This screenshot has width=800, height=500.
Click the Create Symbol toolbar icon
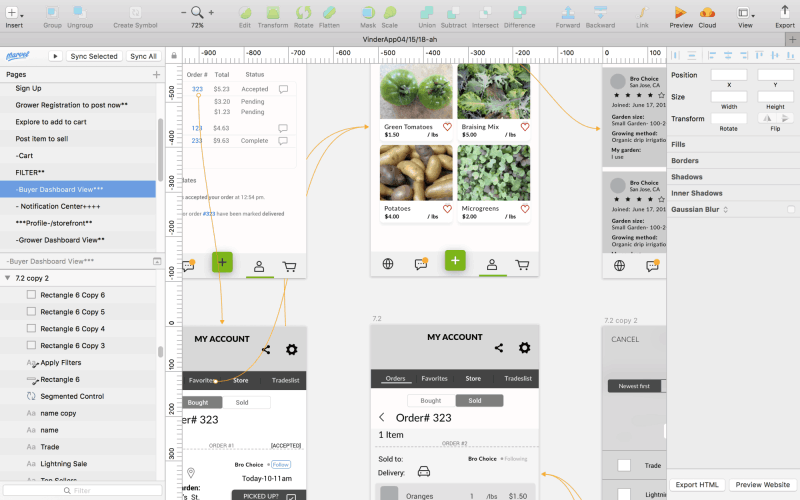[x=134, y=13]
